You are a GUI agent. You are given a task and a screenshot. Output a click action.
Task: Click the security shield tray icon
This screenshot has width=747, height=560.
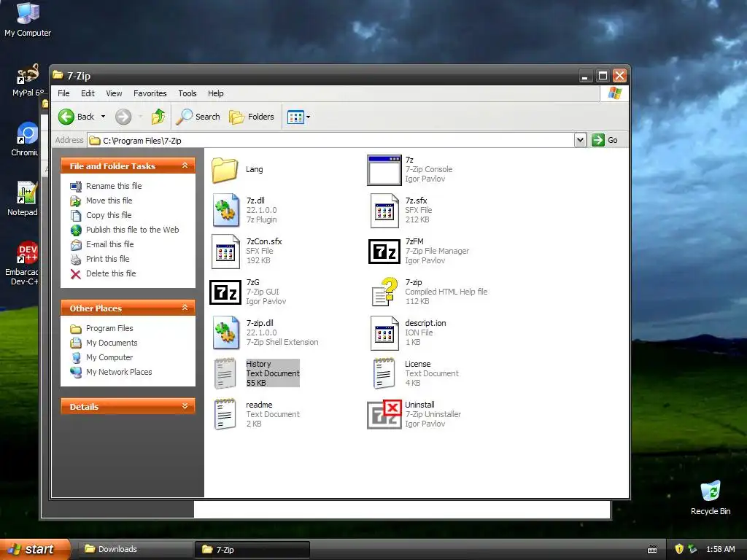pos(679,549)
